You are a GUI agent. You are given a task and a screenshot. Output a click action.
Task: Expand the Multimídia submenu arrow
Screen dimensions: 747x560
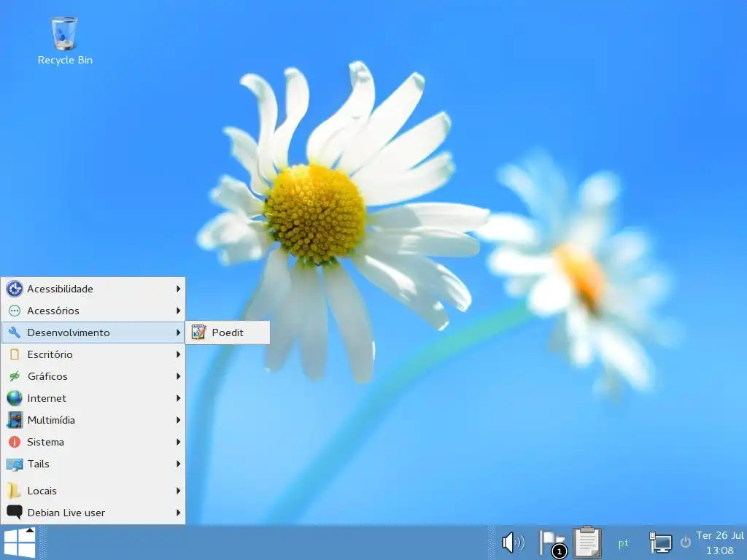point(178,420)
